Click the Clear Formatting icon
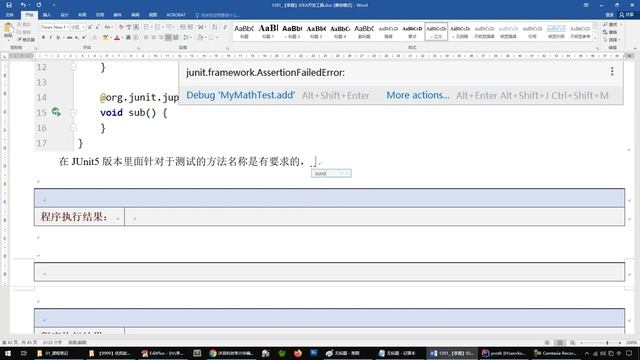 pos(121,27)
